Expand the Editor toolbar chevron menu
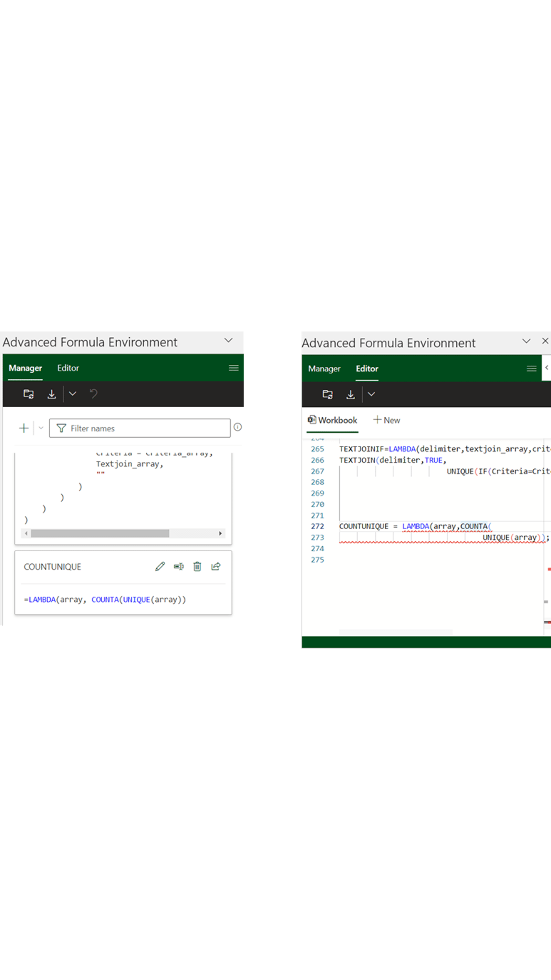This screenshot has height=980, width=551. 372,394
